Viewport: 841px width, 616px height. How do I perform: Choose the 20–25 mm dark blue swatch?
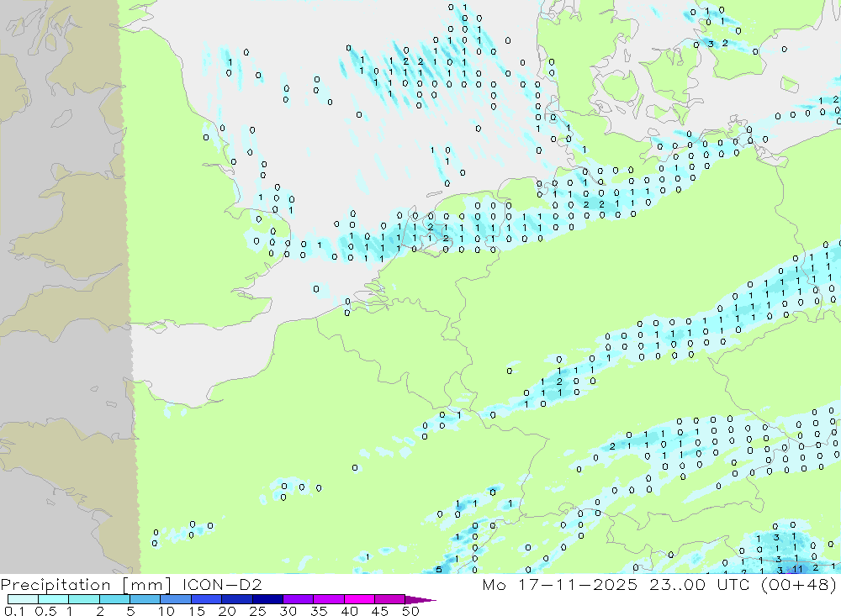236,599
